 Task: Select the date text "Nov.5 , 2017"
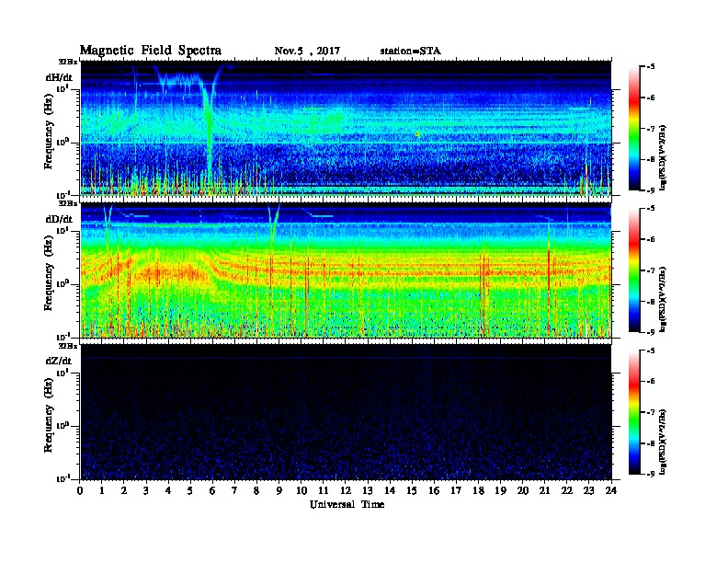(307, 52)
